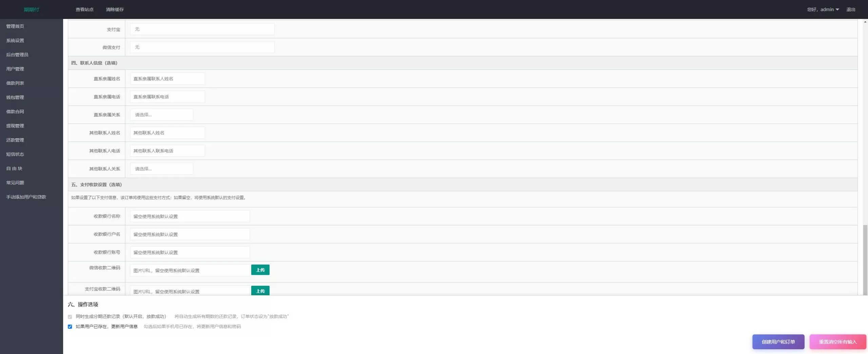Focus the 支付宝 input field
Screen dimensions: 868x354
pos(202,29)
